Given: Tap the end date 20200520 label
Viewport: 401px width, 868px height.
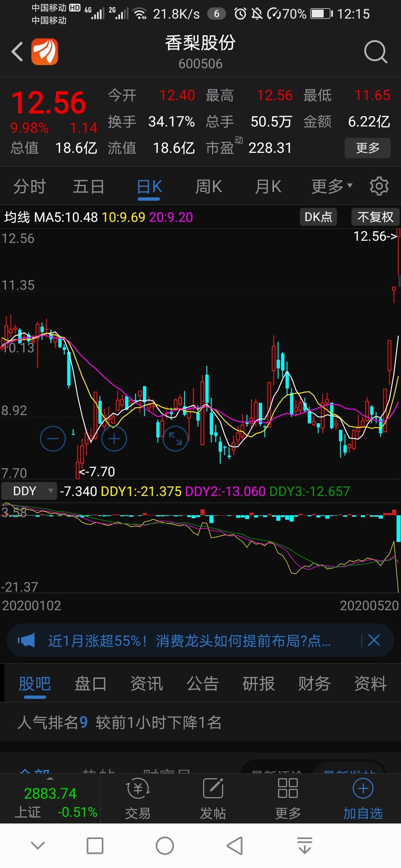Looking at the screenshot, I should (369, 605).
